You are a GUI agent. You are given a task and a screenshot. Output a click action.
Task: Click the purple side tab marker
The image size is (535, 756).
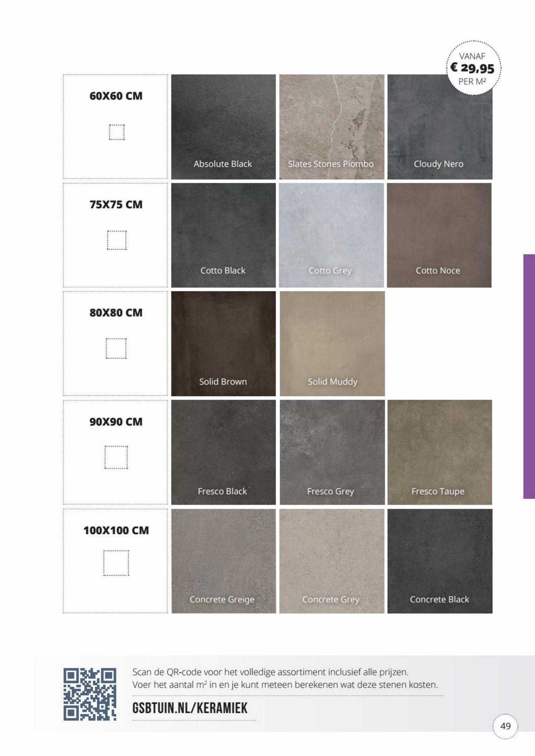(x=529, y=376)
